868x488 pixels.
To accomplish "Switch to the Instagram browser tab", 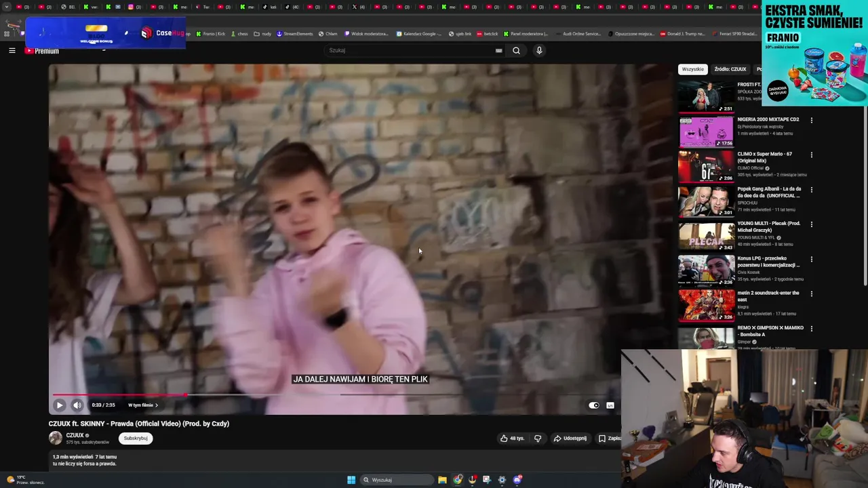I will (134, 7).
